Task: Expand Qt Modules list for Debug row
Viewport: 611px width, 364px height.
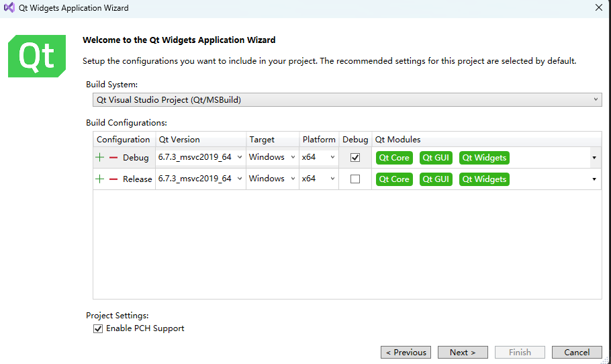Action: point(594,158)
